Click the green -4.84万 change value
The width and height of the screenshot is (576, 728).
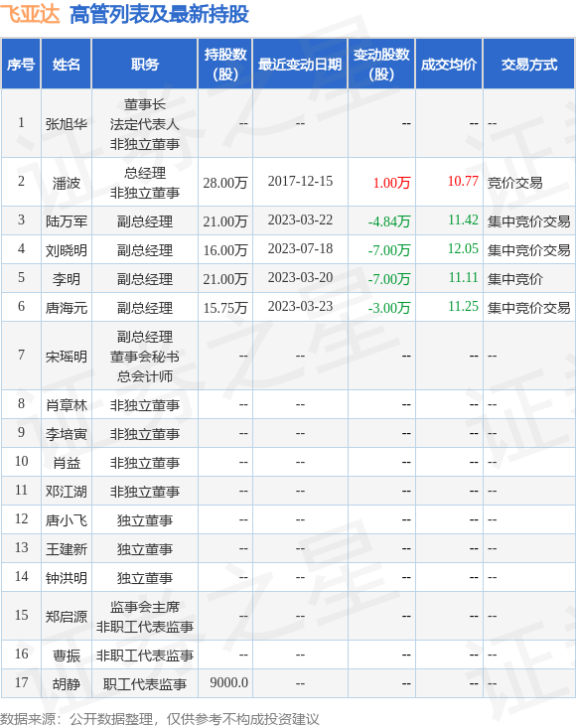389,221
